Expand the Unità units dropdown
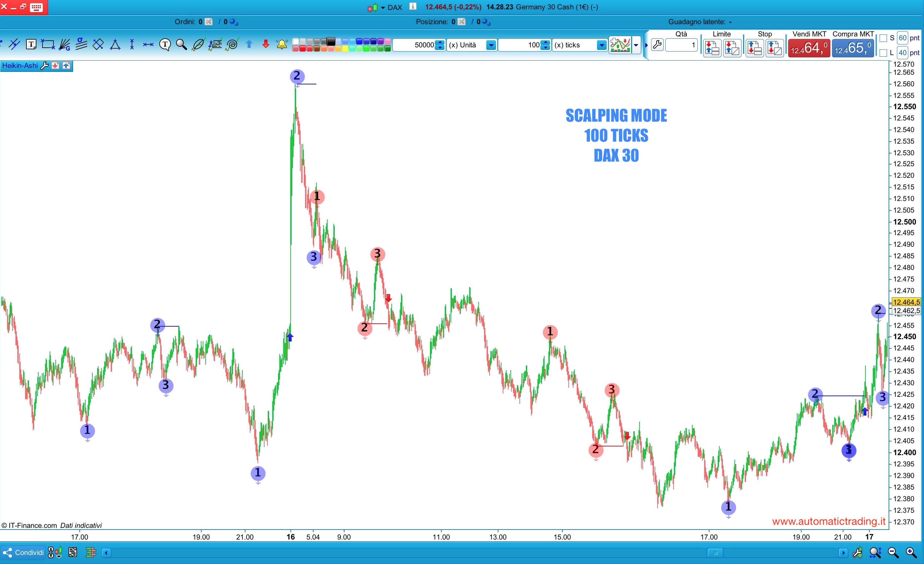Image resolution: width=924 pixels, height=564 pixels. tap(491, 45)
